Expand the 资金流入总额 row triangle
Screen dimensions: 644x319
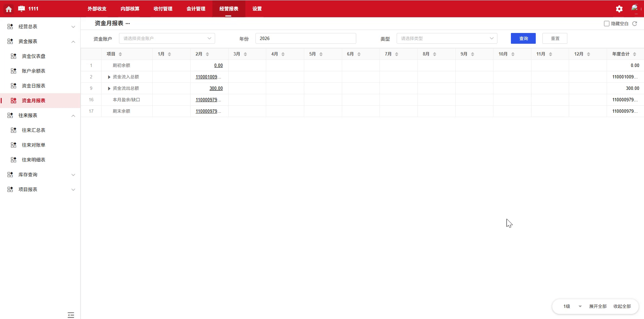109,77
